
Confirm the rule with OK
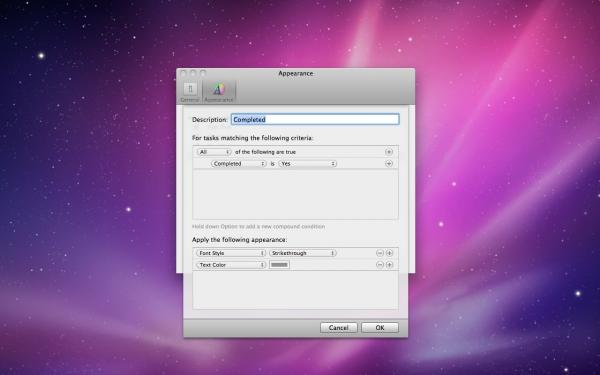pos(380,328)
